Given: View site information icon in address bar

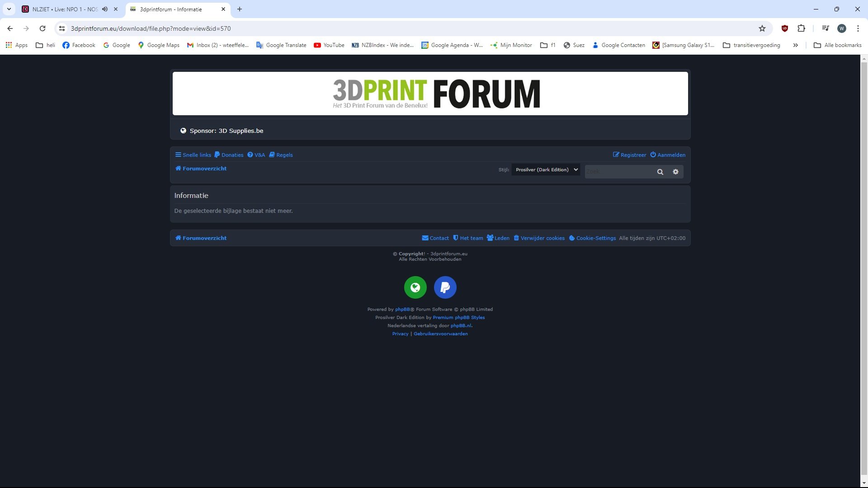Looking at the screenshot, I should pos(62,28).
